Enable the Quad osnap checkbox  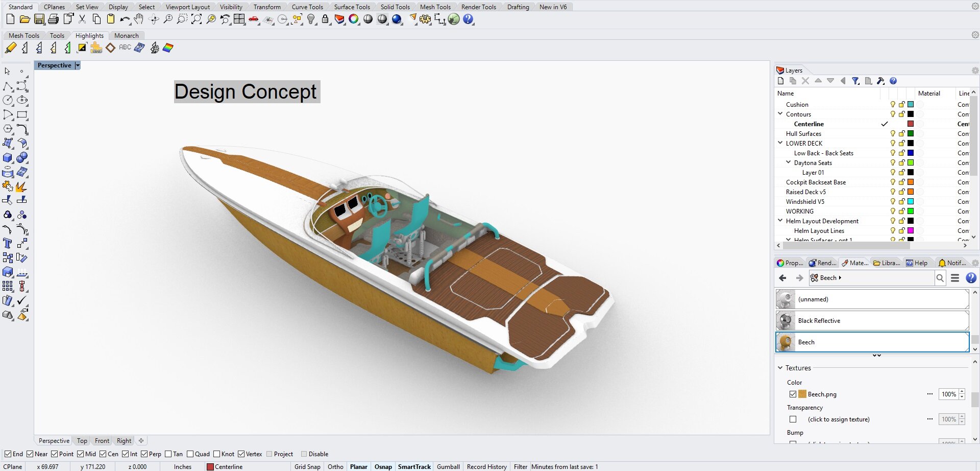[x=190, y=454]
